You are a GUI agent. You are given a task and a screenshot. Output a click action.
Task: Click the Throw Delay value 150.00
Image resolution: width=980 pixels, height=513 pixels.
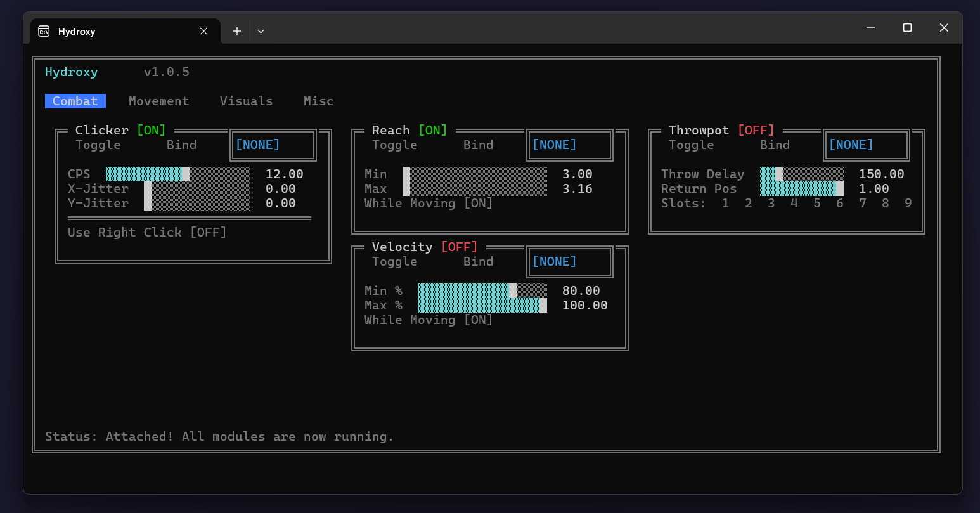(x=882, y=174)
